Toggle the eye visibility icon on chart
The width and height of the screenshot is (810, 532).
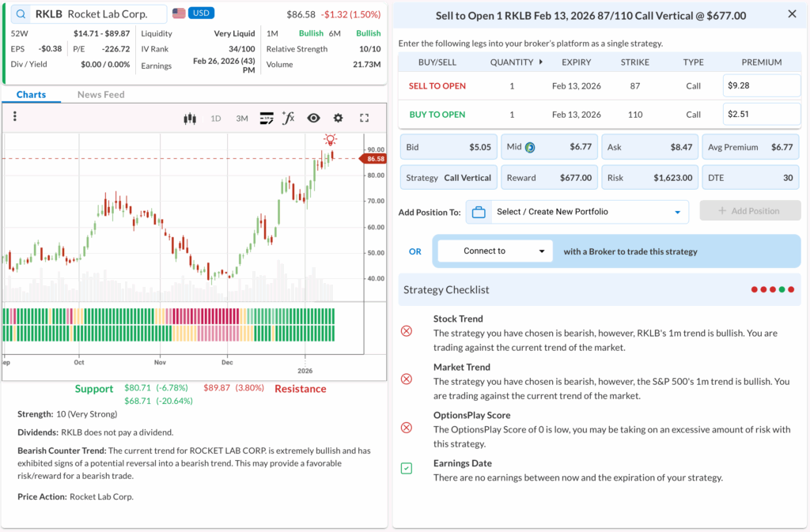pyautogui.click(x=314, y=119)
